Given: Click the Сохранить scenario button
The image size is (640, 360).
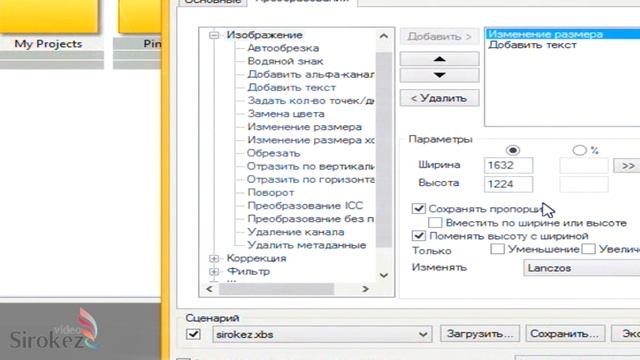Looking at the screenshot, I should 564,334.
